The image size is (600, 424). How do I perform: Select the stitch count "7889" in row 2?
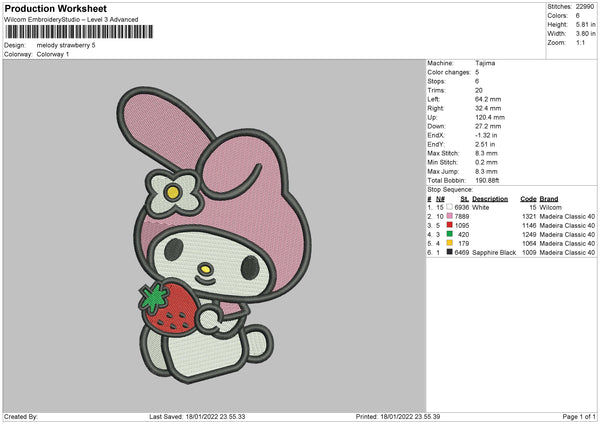tap(462, 217)
